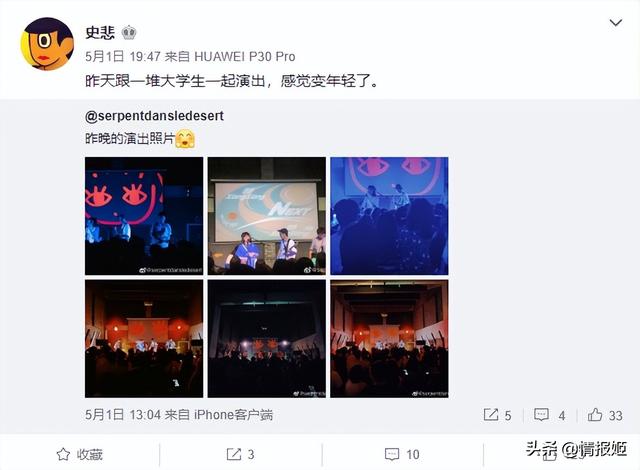Screen dimensions: 640x470
Task: Click the emoji after 昨晚的演出照片
Action: tap(185, 139)
